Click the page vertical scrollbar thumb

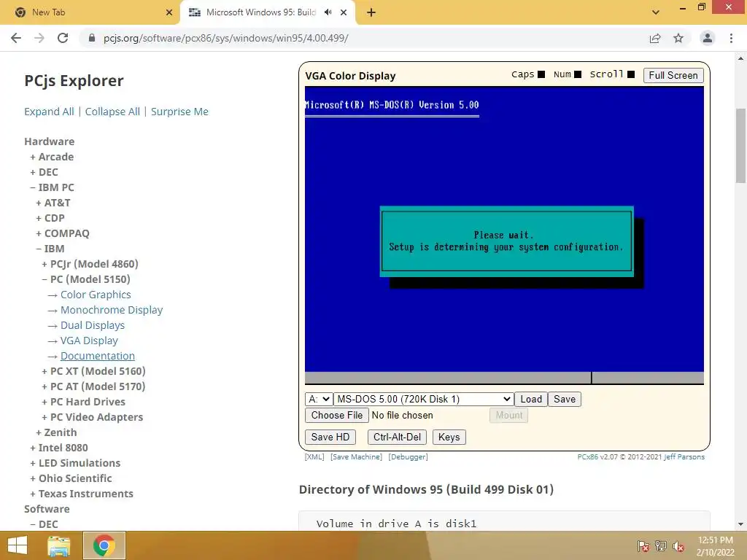(741, 146)
